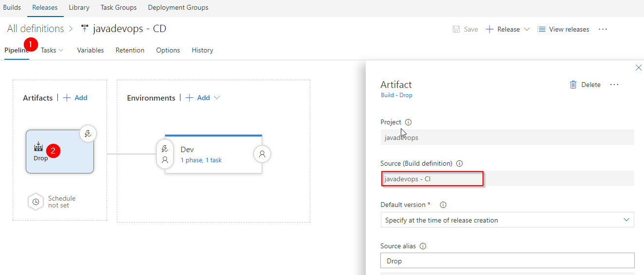Open the Library hub tab

pos(79,7)
